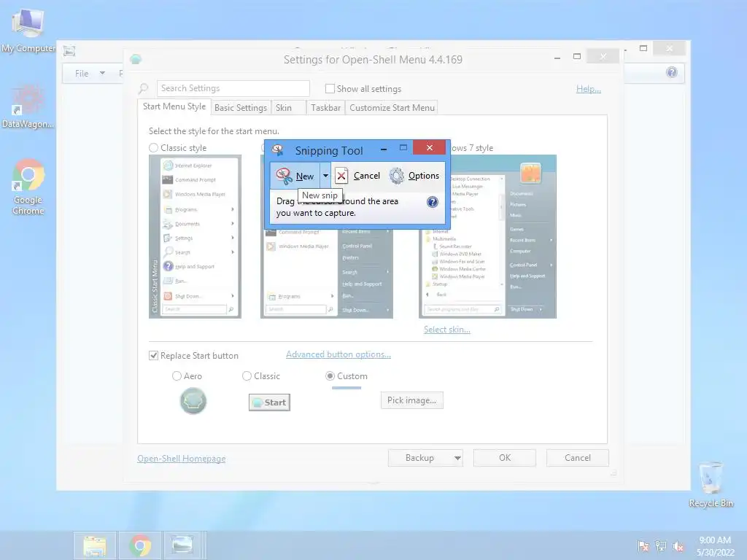Click the muted volume tray icon
This screenshot has width=747, height=560.
678,545
